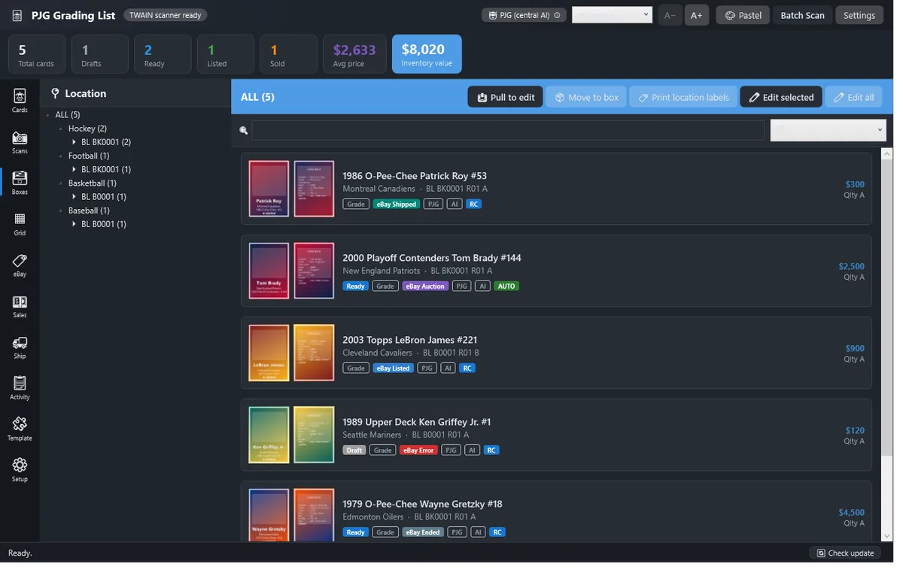Screen dimensions: 903x588
Task: Click the Location pin icon
Action: pyautogui.click(x=55, y=93)
